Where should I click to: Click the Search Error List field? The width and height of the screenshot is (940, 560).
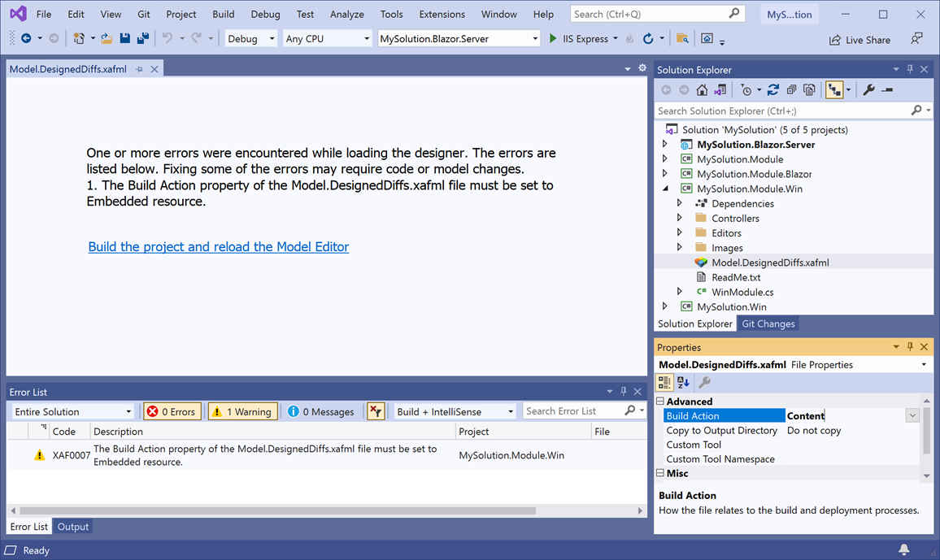(x=573, y=411)
